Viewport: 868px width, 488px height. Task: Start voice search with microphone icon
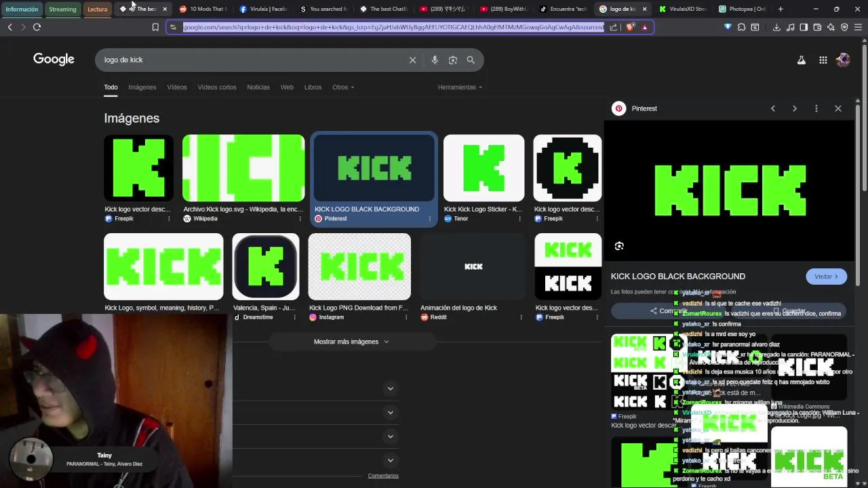pos(435,60)
